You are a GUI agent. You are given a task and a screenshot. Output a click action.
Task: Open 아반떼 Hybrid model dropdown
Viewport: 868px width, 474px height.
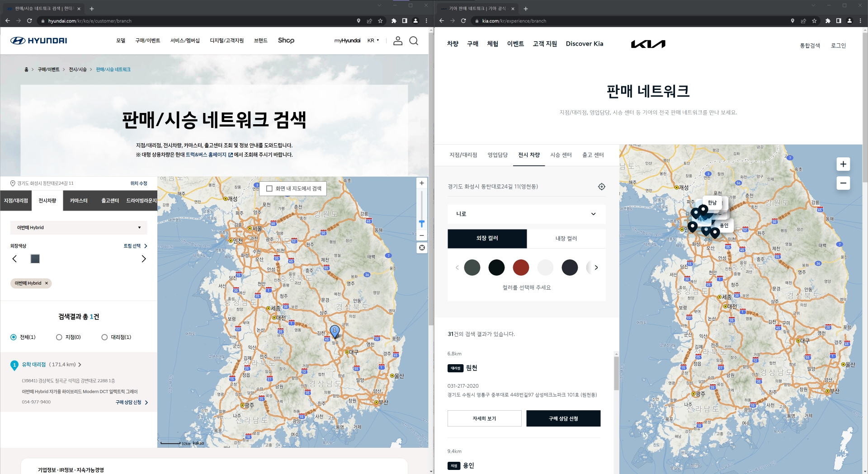(79, 228)
